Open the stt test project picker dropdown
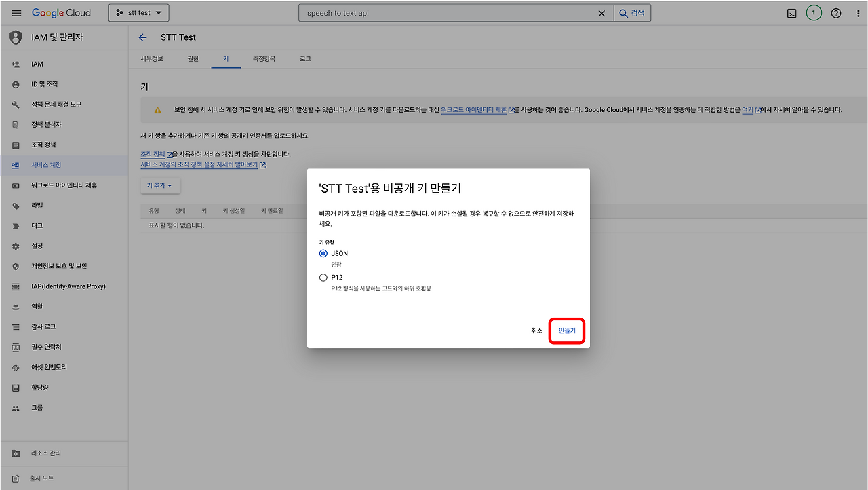This screenshot has height=490, width=868. [138, 12]
